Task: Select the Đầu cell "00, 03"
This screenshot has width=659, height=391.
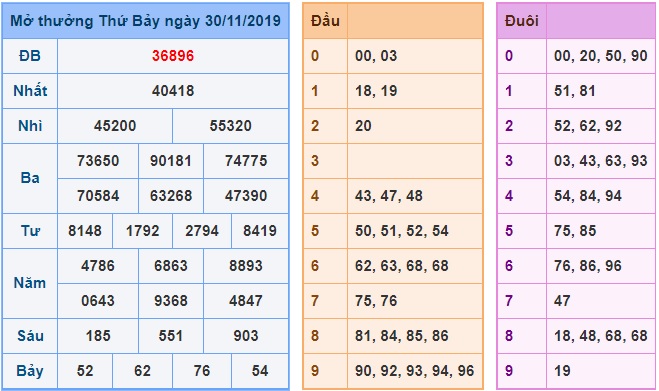Action: 376,55
